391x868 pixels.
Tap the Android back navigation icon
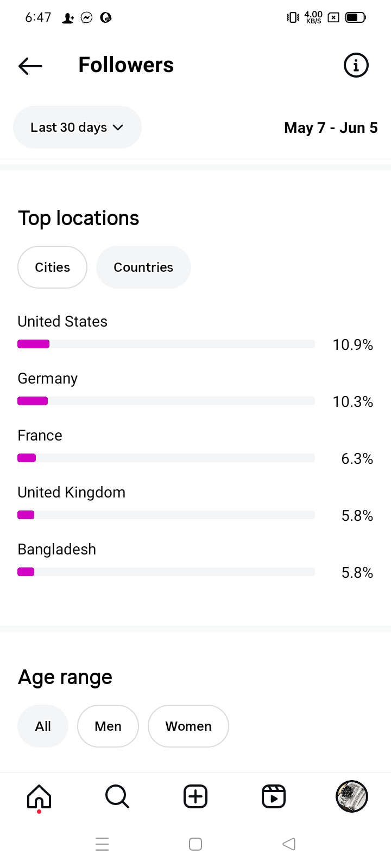(289, 844)
